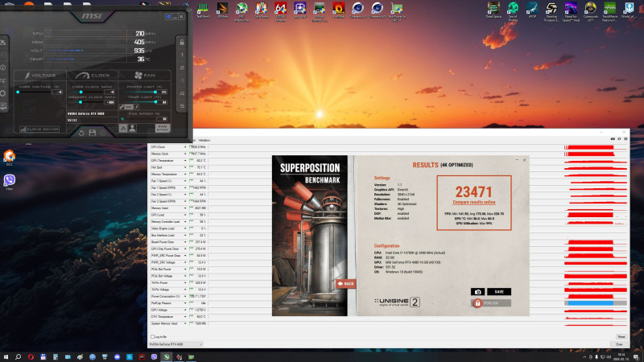Adjust the Core Voltage slider handle
The width and height of the screenshot is (644, 362).
[x=18, y=92]
